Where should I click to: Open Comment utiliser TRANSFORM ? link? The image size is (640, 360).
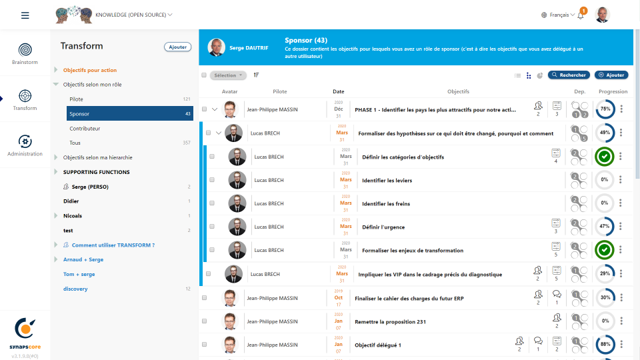[113, 245]
